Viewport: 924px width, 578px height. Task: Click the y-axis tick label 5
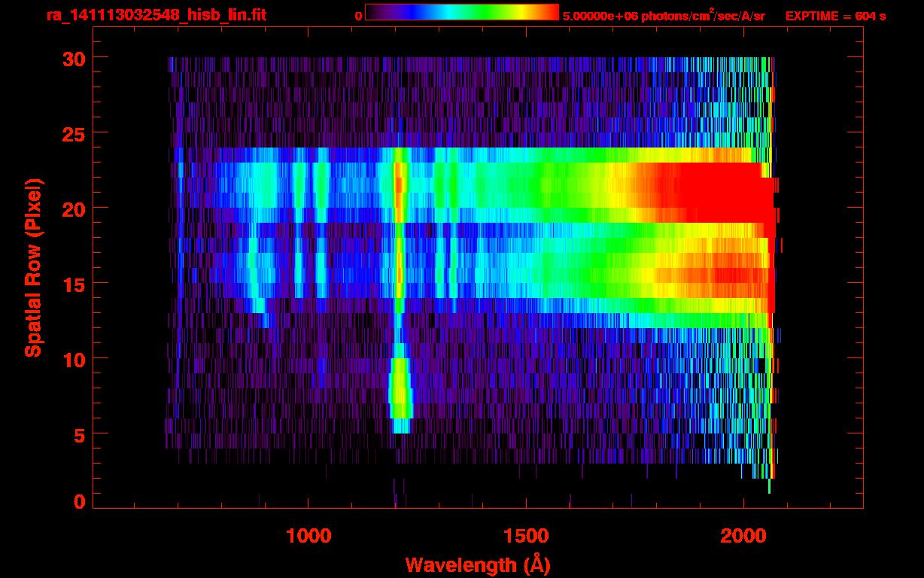pos(78,434)
